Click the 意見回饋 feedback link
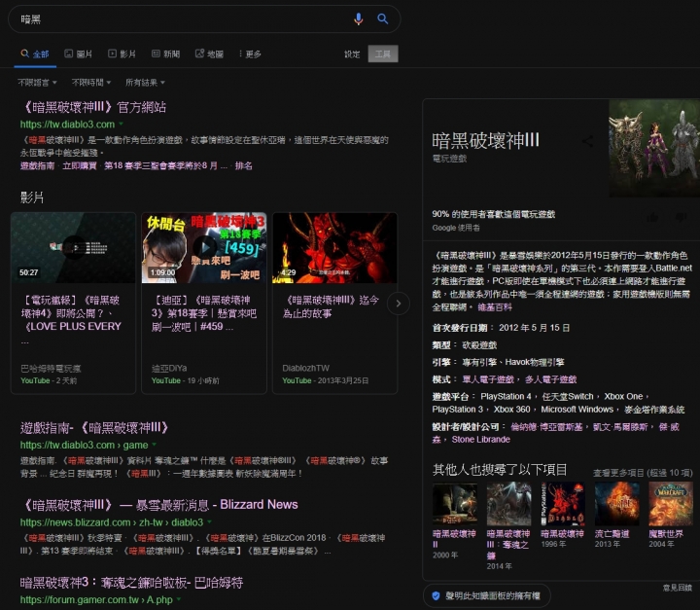Screen dimensions: 700x610 pos(678,588)
